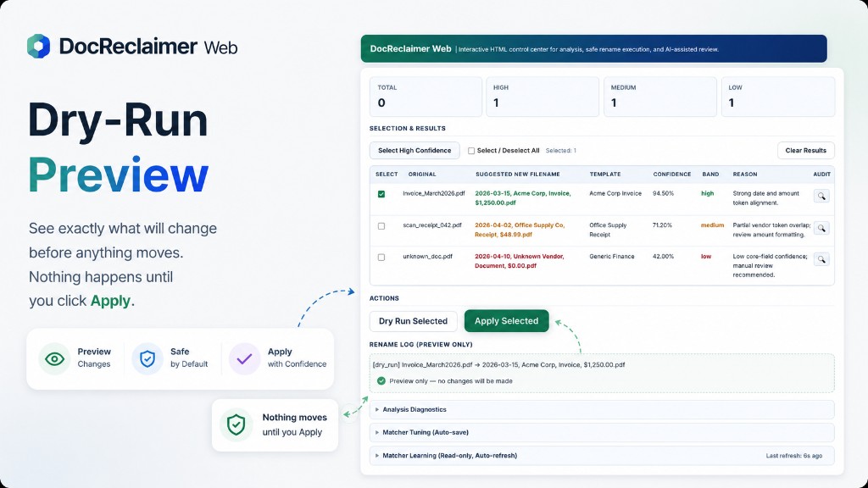The image size is (868, 488).
Task: Click the Select High Confidence button
Action: pyautogui.click(x=415, y=151)
